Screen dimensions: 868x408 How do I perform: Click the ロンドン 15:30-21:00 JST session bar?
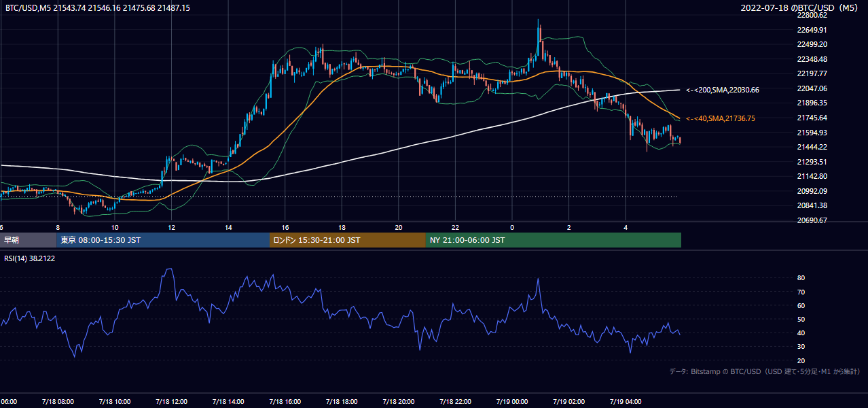click(348, 240)
